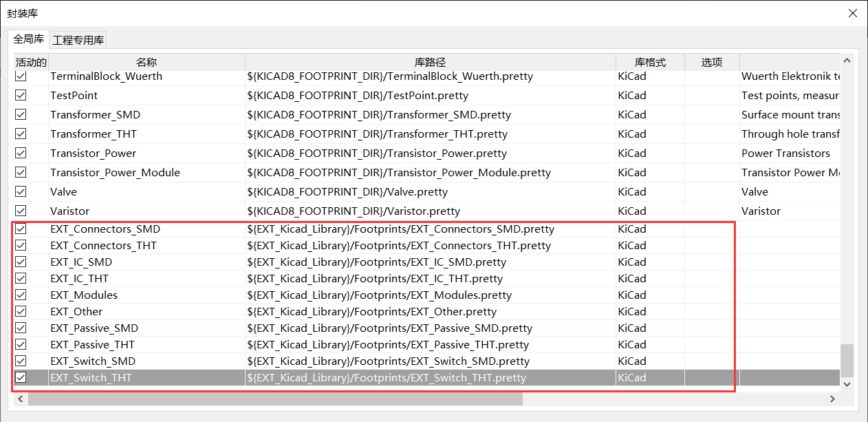The width and height of the screenshot is (868, 422).
Task: Toggle the EXT_Switch_THT active checkbox
Action: click(21, 377)
